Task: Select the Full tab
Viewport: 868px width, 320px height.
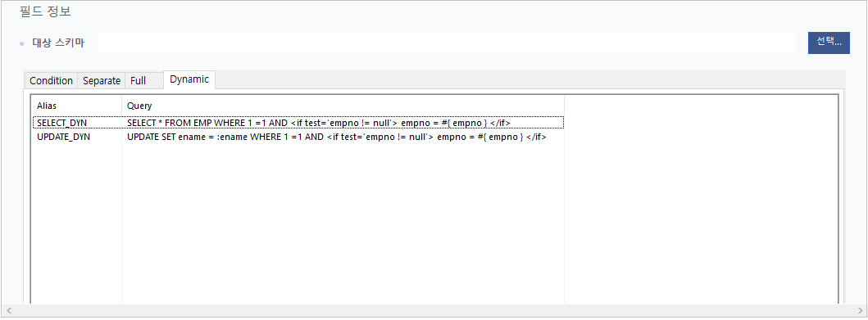Action: click(138, 81)
